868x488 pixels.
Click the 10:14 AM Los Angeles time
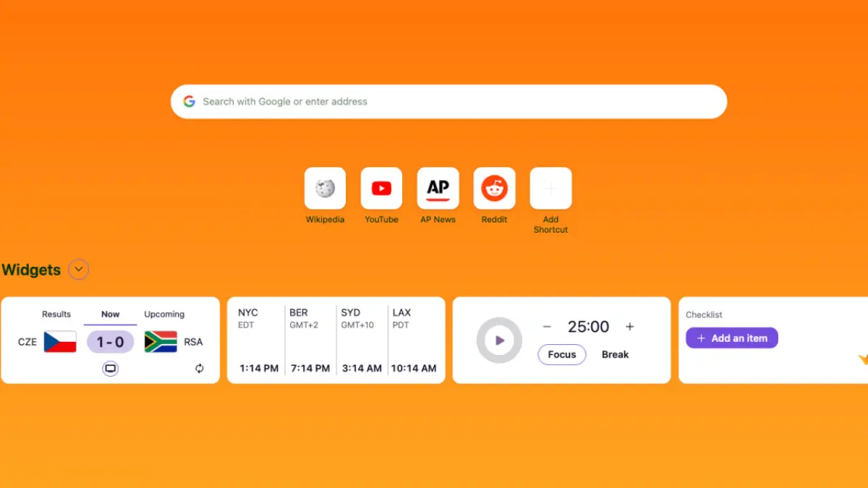tap(414, 368)
